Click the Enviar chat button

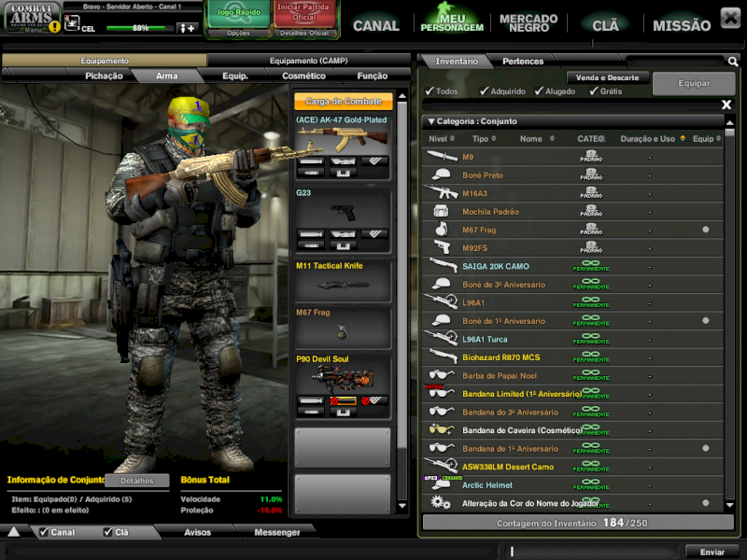pos(712,552)
